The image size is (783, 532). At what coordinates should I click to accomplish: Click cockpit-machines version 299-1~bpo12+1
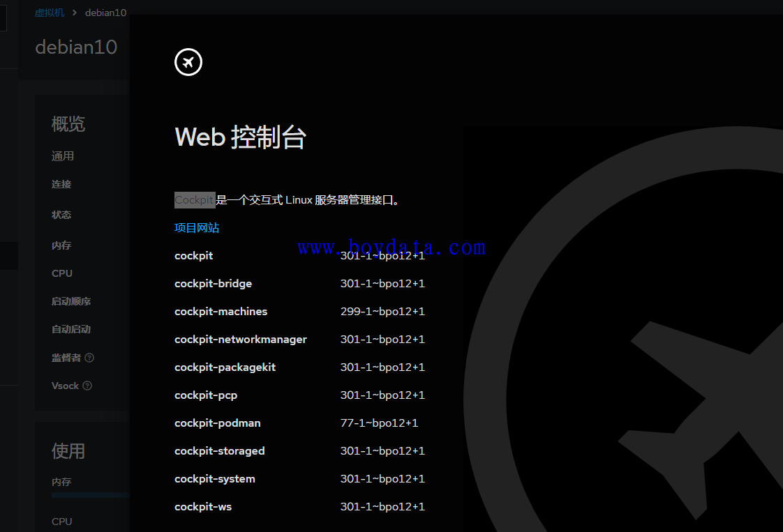[x=382, y=312]
